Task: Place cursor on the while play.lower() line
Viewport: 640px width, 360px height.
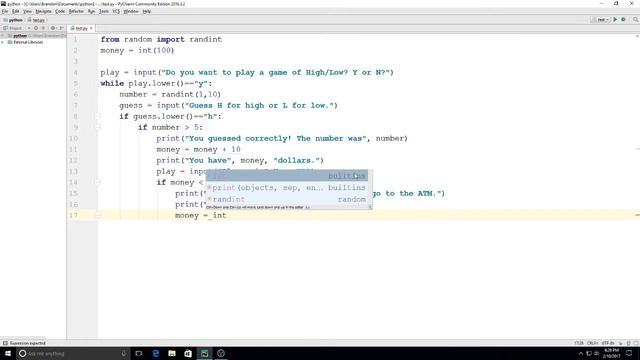Action: pyautogui.click(x=156, y=83)
